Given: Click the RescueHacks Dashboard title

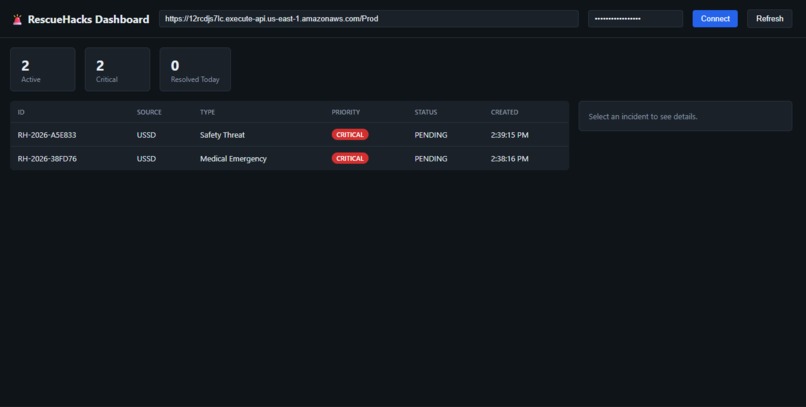Looking at the screenshot, I should (x=88, y=20).
